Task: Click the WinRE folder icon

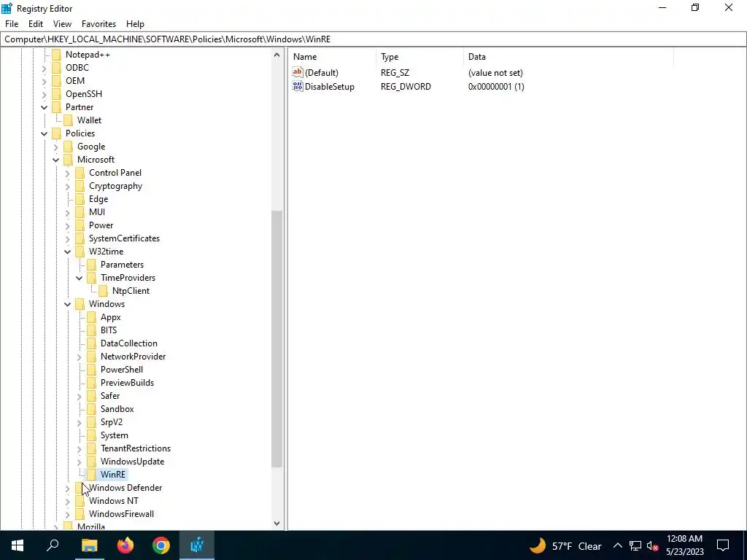Action: pyautogui.click(x=91, y=474)
